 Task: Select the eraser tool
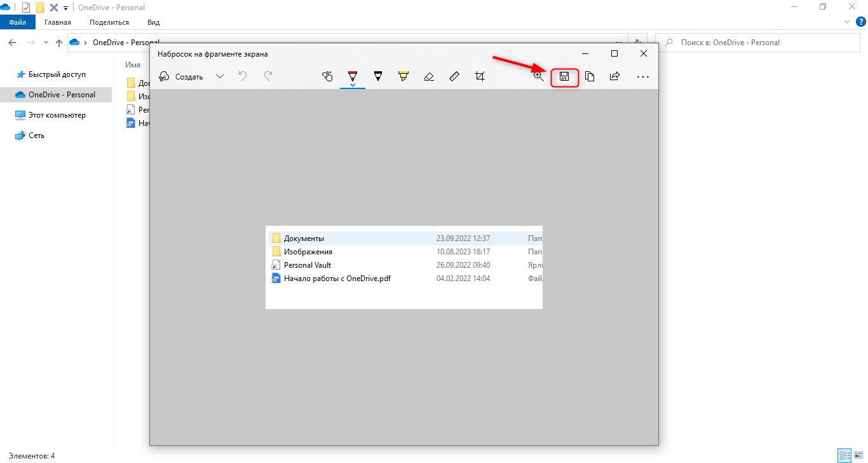coord(428,76)
